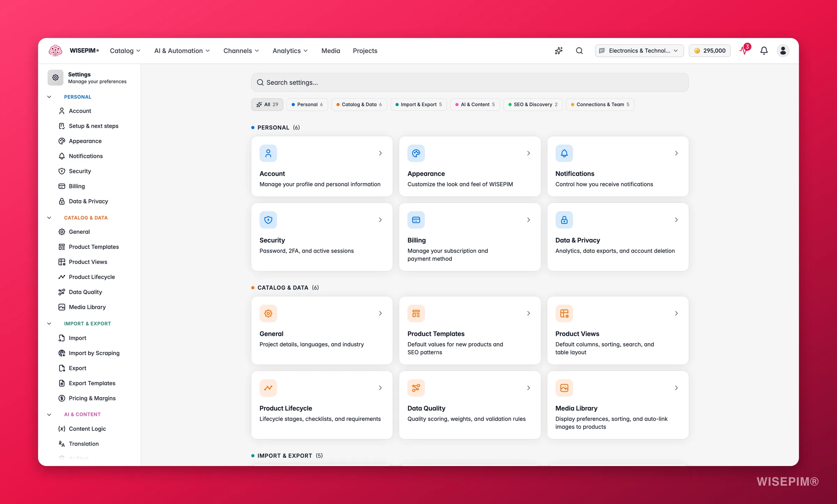Click the Translation language icon in sidebar
This screenshot has width=837, height=504.
(62, 444)
